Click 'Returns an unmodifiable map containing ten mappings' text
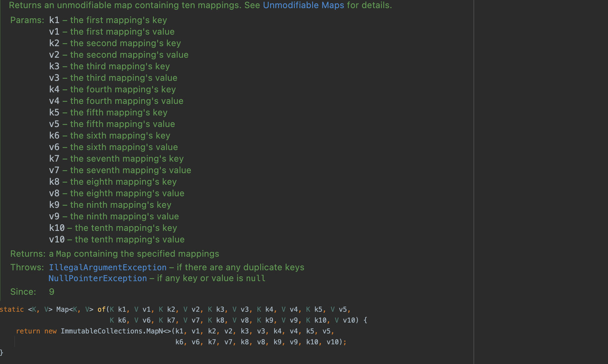 (x=124, y=5)
